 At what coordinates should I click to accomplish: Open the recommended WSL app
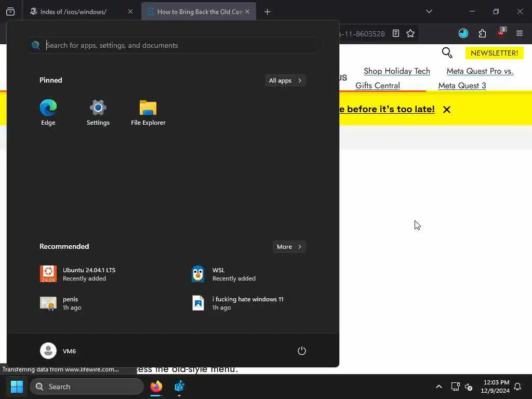click(x=224, y=274)
